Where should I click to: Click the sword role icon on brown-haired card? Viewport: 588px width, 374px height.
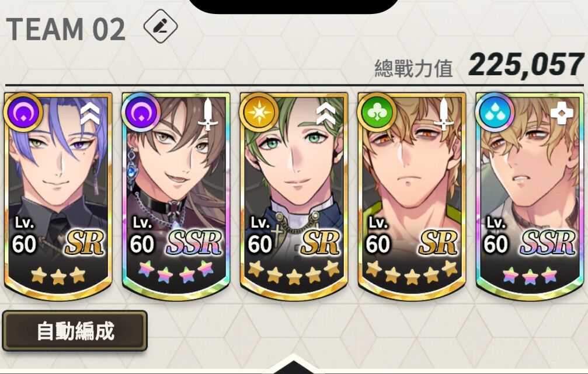click(207, 114)
